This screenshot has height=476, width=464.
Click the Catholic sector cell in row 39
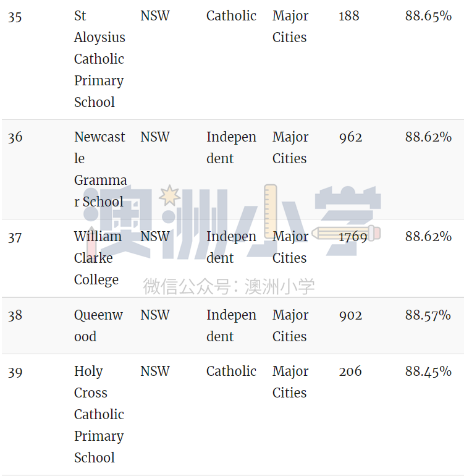[231, 372]
